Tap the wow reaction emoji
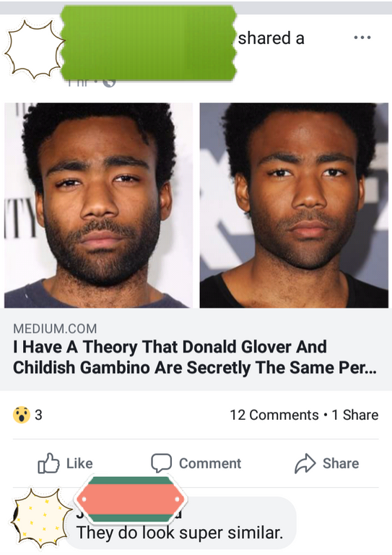Viewport: 392px width, 555px height. tap(22, 415)
